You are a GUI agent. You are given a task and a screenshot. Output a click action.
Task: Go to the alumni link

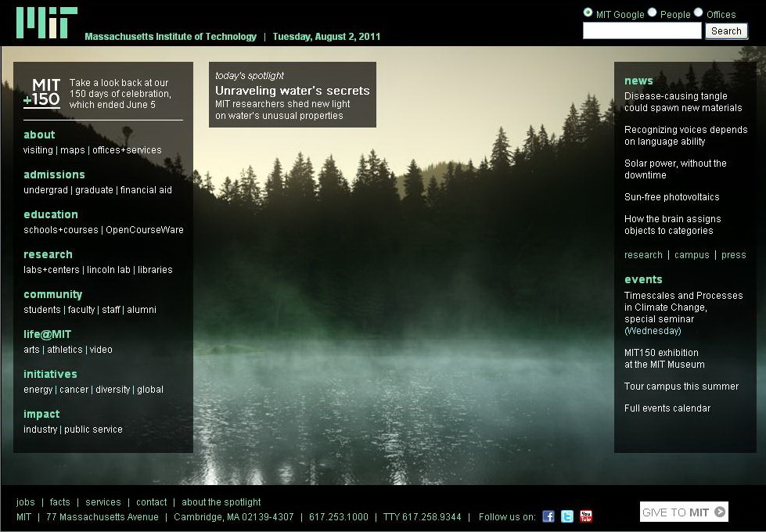coord(142,310)
